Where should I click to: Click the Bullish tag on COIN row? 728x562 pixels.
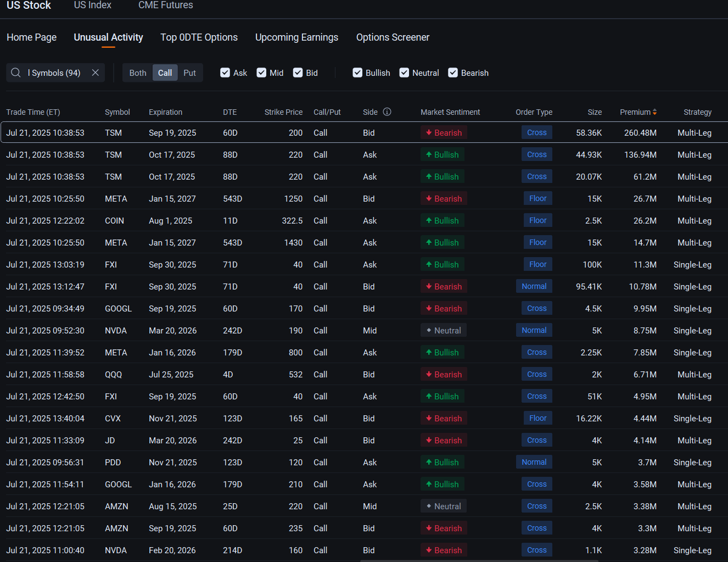coord(443,221)
